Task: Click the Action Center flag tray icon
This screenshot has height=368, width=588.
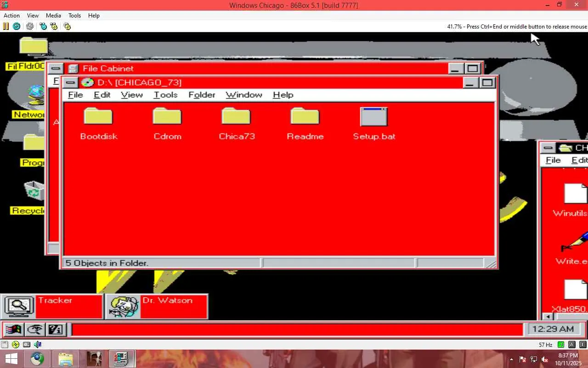Action: tap(523, 359)
